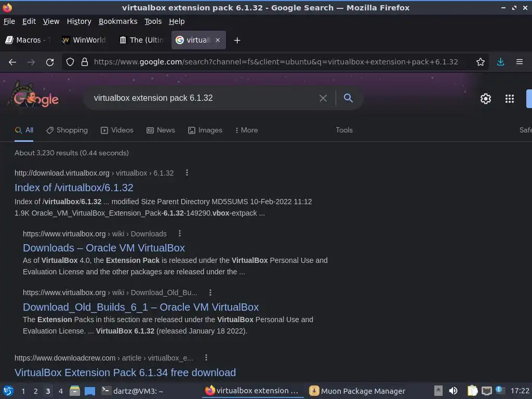Open 'Downloads – Oracle VM VirtualBox' result

click(104, 248)
